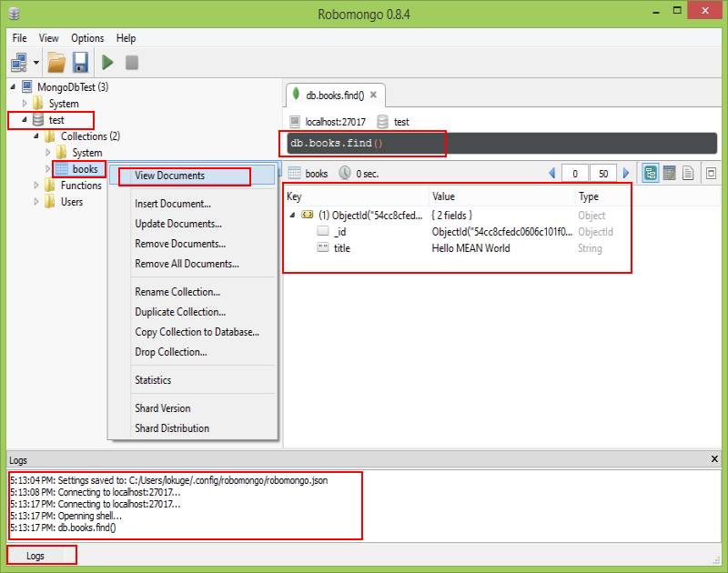Choose View Documents from context menu
Viewport: 728px width, 573px height.
(193, 176)
